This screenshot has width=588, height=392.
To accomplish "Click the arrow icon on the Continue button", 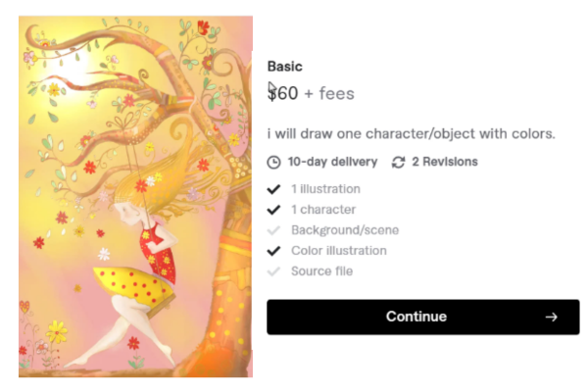I will point(552,317).
